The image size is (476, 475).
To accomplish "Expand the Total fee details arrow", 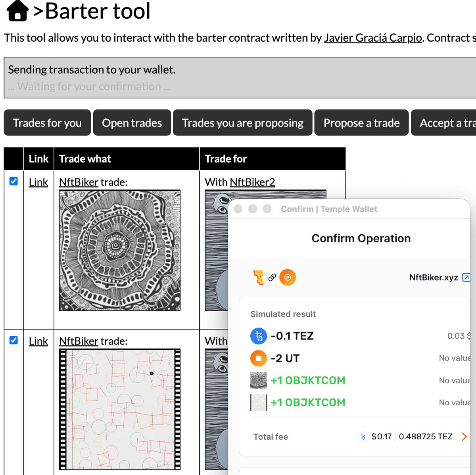I will [464, 437].
